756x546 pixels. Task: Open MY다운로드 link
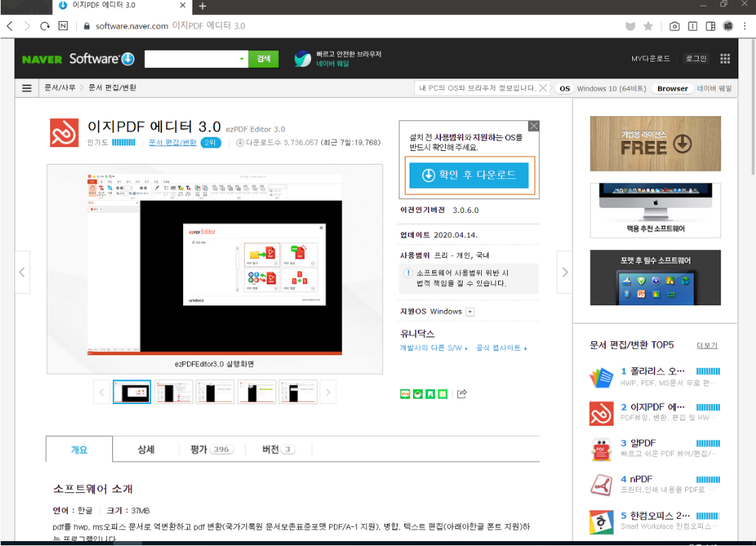[651, 58]
